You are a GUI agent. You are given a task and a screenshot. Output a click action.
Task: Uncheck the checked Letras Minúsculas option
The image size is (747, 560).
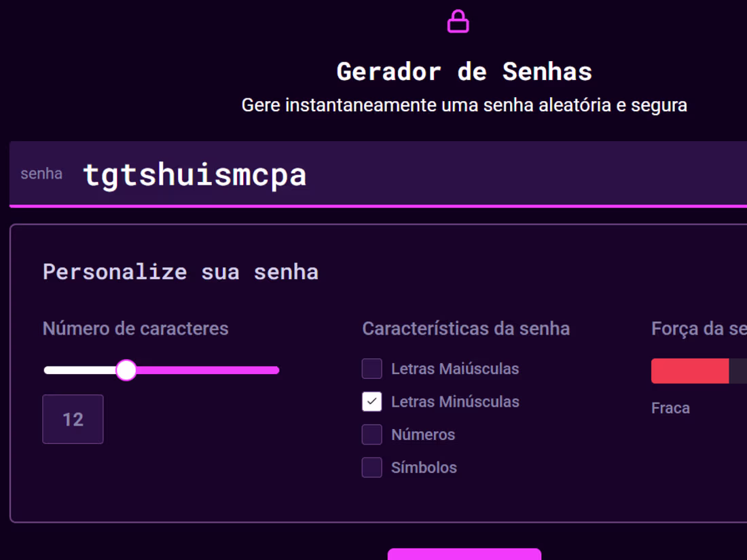[371, 402]
